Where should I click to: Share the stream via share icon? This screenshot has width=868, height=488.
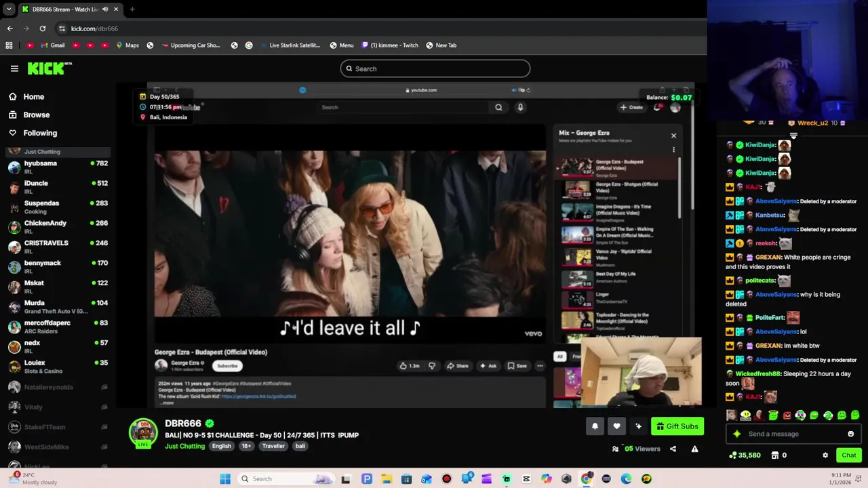coord(673,449)
